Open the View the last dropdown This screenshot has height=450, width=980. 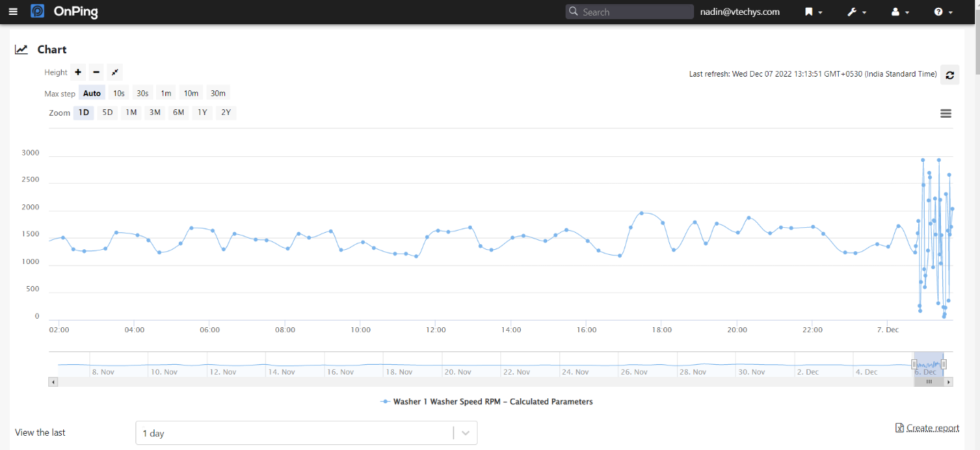(x=307, y=433)
